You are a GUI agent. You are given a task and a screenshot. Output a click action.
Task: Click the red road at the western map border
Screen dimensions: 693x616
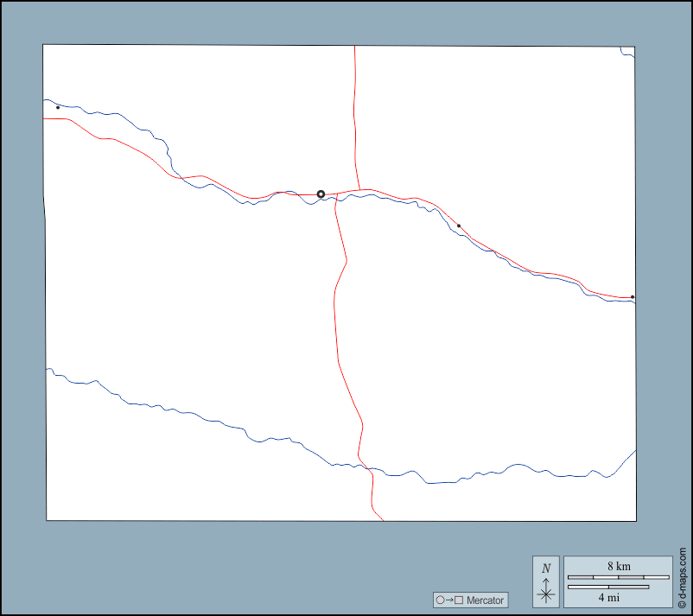click(x=47, y=119)
